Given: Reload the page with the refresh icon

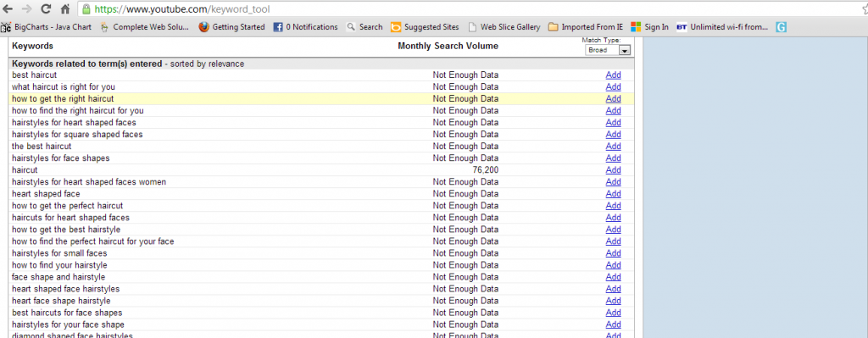Looking at the screenshot, I should (x=46, y=9).
